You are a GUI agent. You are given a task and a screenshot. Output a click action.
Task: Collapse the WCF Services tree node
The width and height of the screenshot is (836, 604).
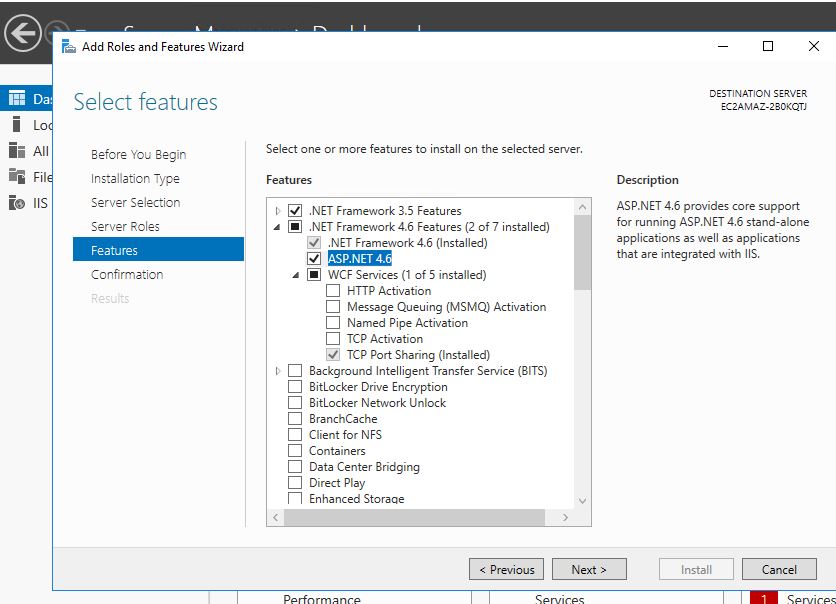(x=296, y=275)
